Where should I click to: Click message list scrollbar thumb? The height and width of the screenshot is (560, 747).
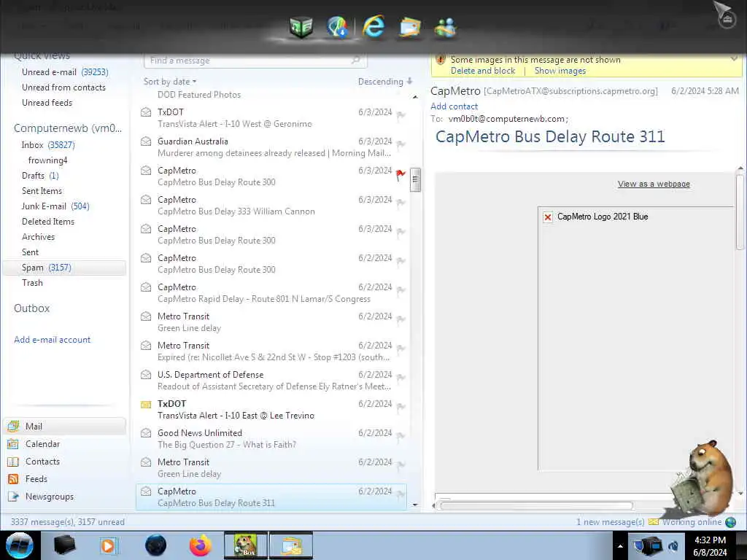(x=415, y=179)
